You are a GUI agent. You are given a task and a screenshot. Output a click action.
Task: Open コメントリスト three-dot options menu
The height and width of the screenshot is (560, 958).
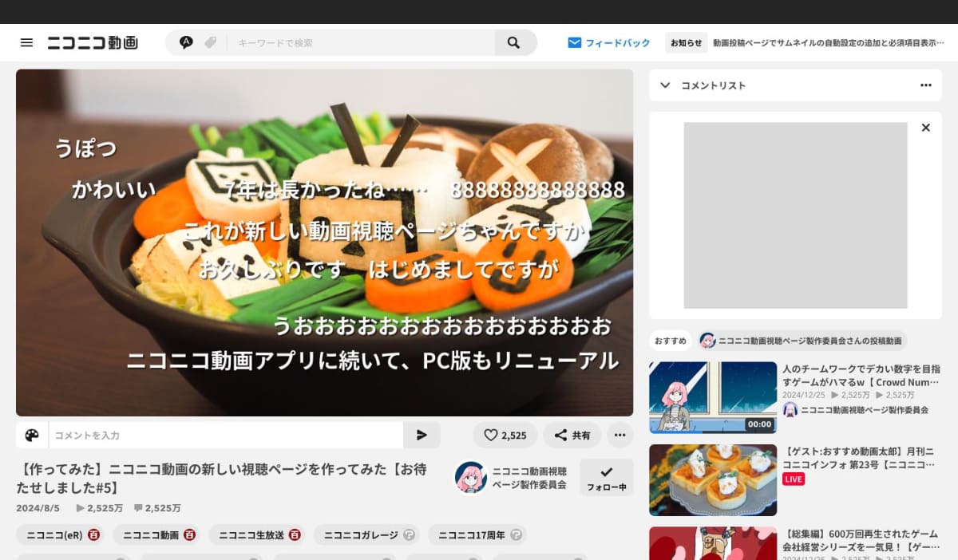coord(925,85)
